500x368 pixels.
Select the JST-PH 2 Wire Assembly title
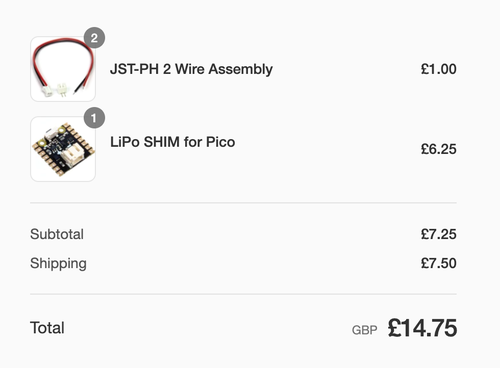point(191,69)
